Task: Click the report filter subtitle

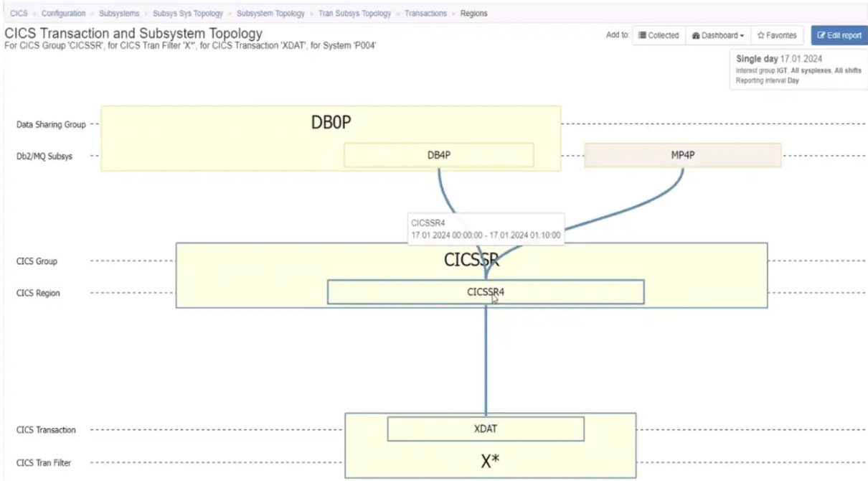Action: click(191, 45)
